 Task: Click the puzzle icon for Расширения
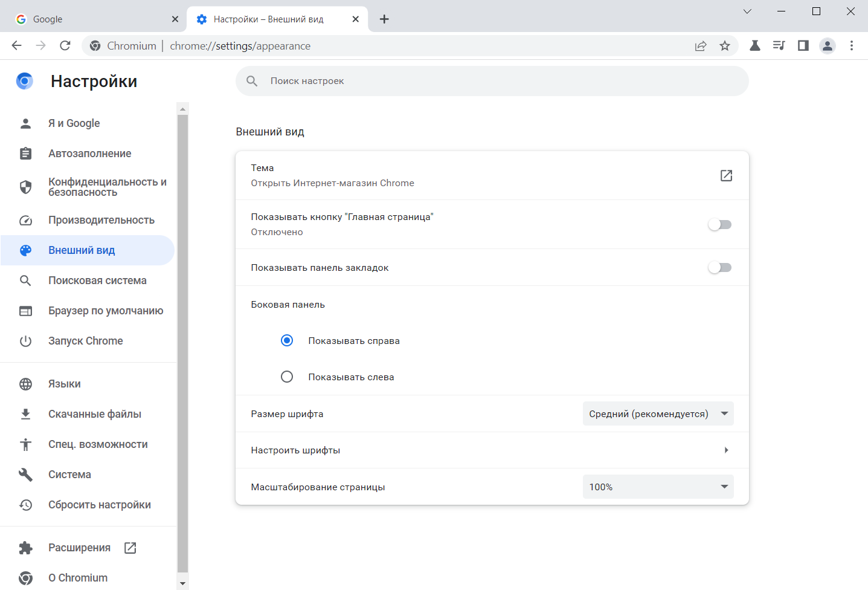[x=25, y=548]
